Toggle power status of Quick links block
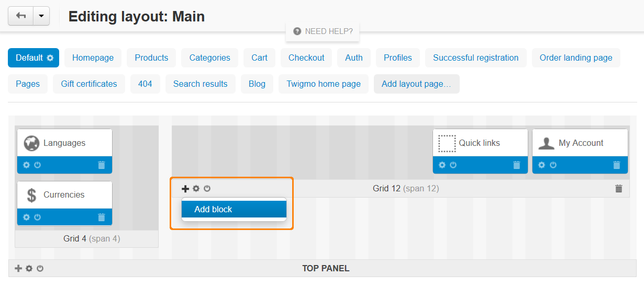This screenshot has width=644, height=287. pos(453,165)
